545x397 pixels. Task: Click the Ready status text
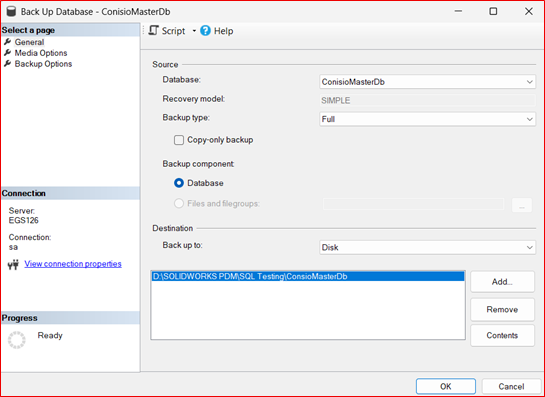50,335
